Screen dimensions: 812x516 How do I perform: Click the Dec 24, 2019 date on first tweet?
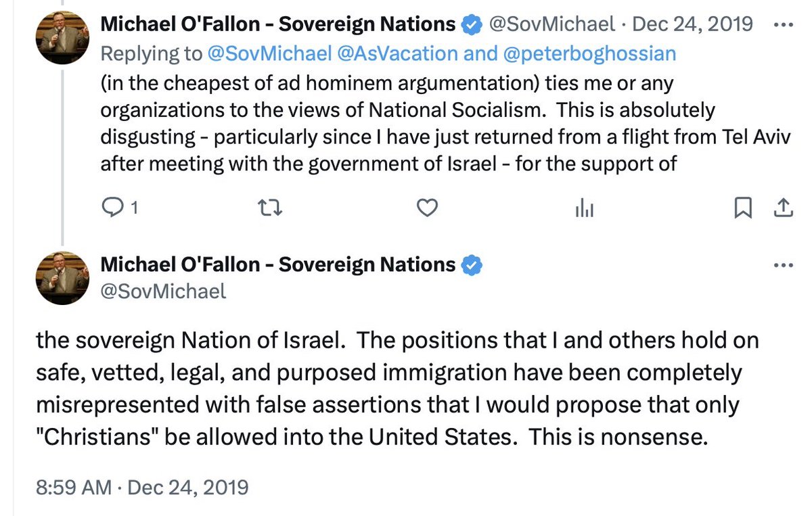pyautogui.click(x=692, y=25)
